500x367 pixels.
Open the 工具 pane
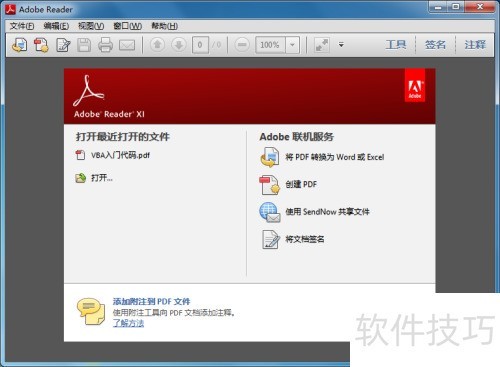pyautogui.click(x=396, y=44)
